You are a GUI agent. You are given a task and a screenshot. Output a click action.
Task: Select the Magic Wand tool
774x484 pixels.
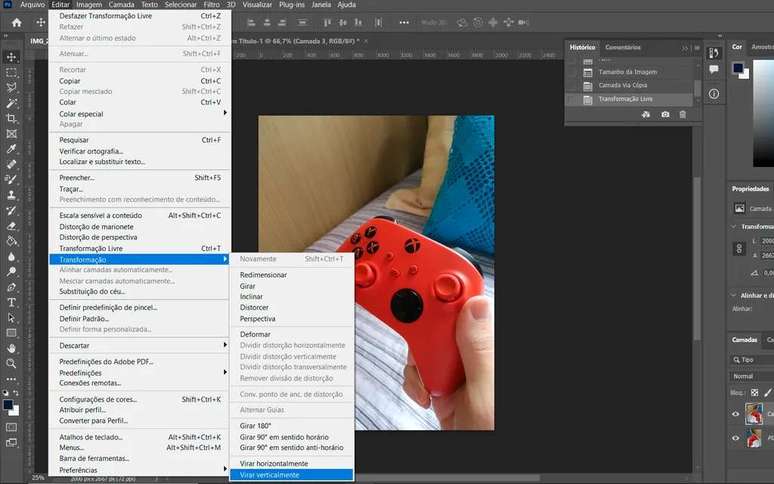point(11,103)
